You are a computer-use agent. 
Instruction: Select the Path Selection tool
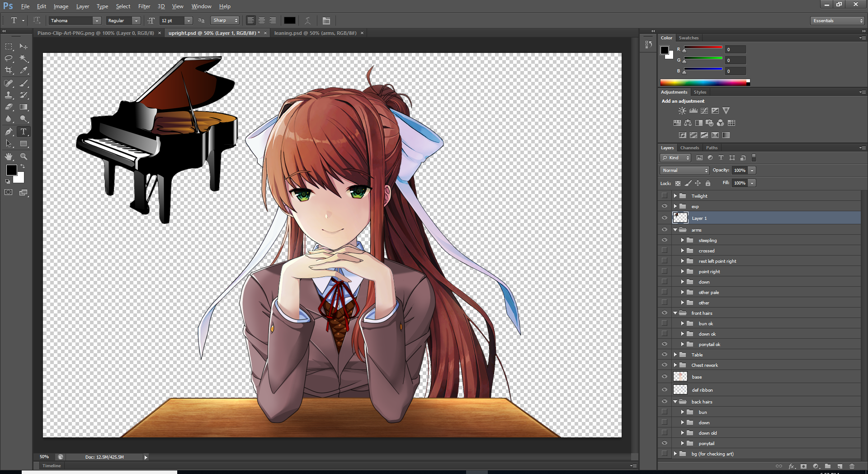click(x=9, y=144)
